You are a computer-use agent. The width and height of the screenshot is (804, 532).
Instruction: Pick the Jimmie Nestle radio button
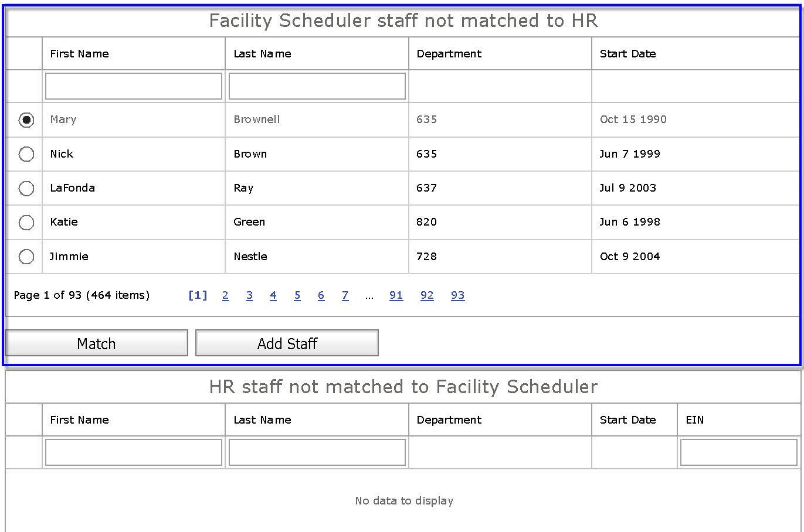[x=26, y=257]
